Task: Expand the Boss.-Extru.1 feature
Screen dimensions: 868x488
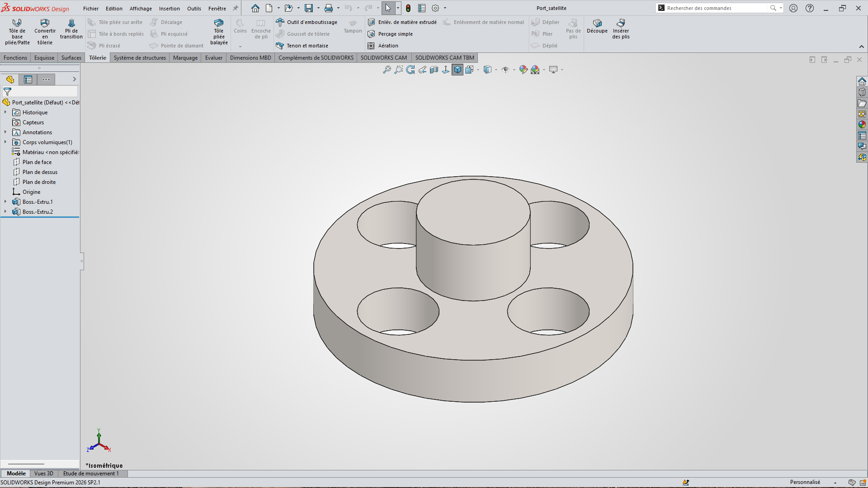Action: tap(5, 202)
